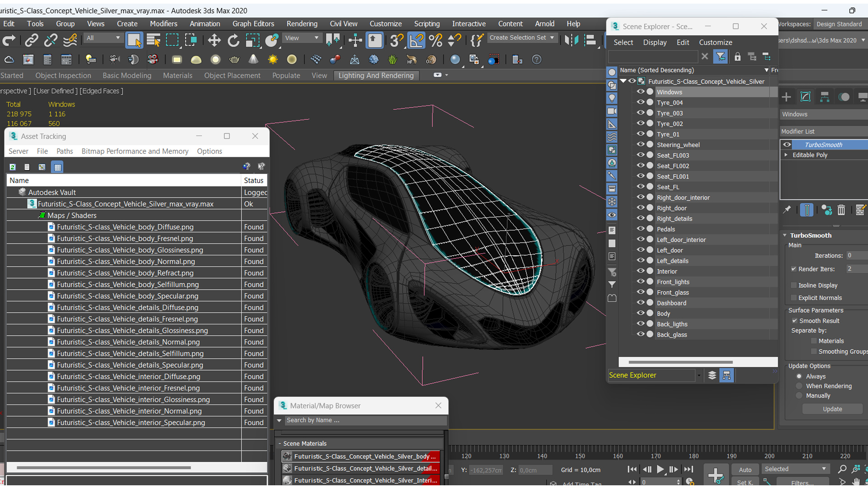The width and height of the screenshot is (868, 488).
Task: Open the Modifiers menu
Action: point(163,24)
